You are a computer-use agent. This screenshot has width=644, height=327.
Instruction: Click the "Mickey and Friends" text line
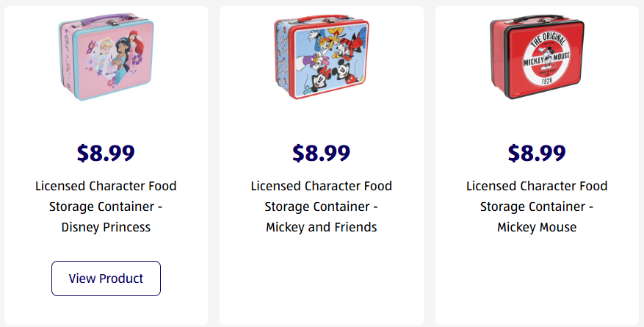[x=321, y=227]
